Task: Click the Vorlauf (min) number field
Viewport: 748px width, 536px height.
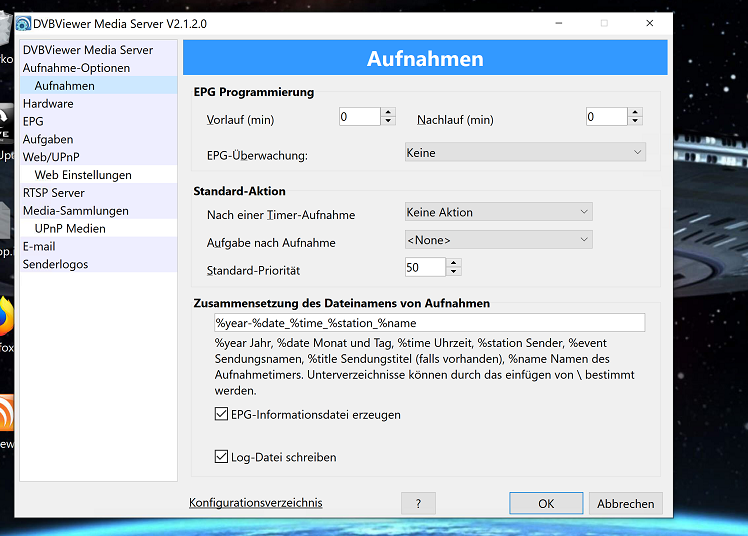Action: pos(360,116)
